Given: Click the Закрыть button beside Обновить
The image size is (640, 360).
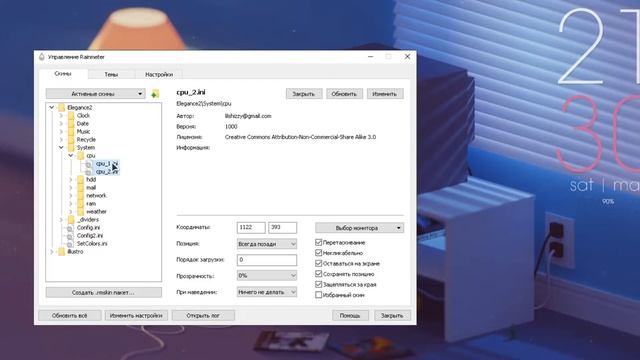Looking at the screenshot, I should pos(304,94).
